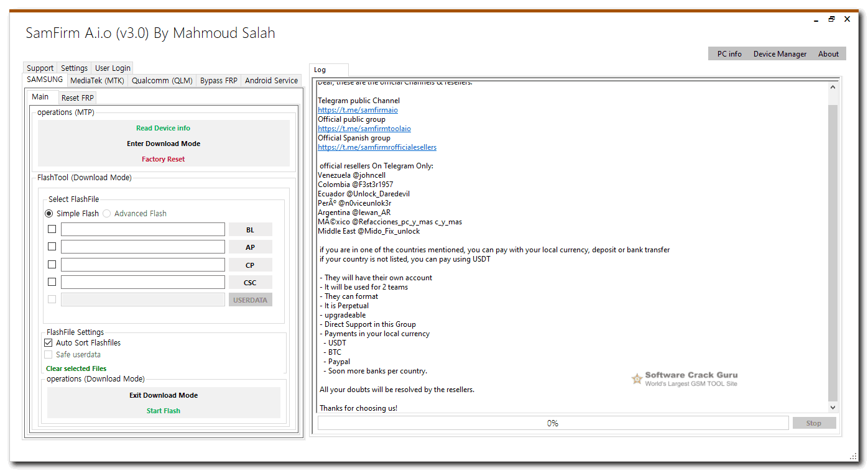Image resolution: width=868 pixels, height=471 pixels.
Task: Click the red Factory Reset button
Action: click(x=164, y=159)
